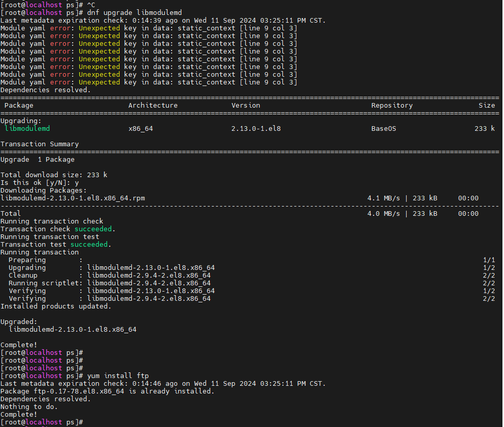Image resolution: width=504 pixels, height=427 pixels.
Task: Click the libmodulemd-2.13.0-1.el8.x86_64.rpm download line
Action: click(73, 198)
